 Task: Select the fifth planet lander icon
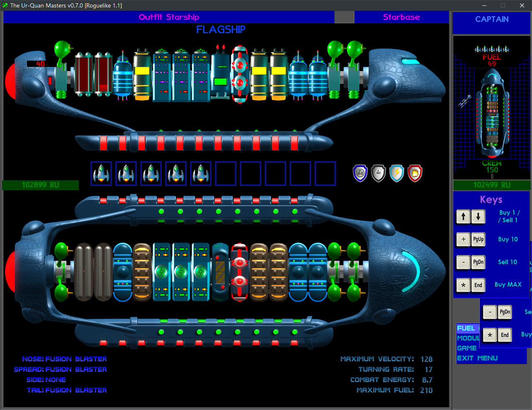(201, 173)
